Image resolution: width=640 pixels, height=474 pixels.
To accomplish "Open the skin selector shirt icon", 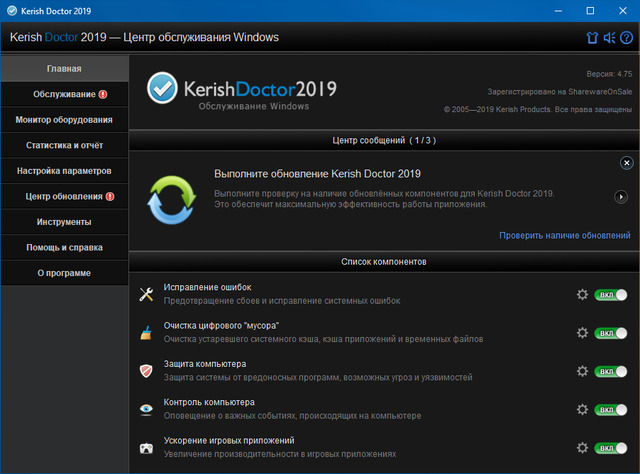I will coord(591,38).
